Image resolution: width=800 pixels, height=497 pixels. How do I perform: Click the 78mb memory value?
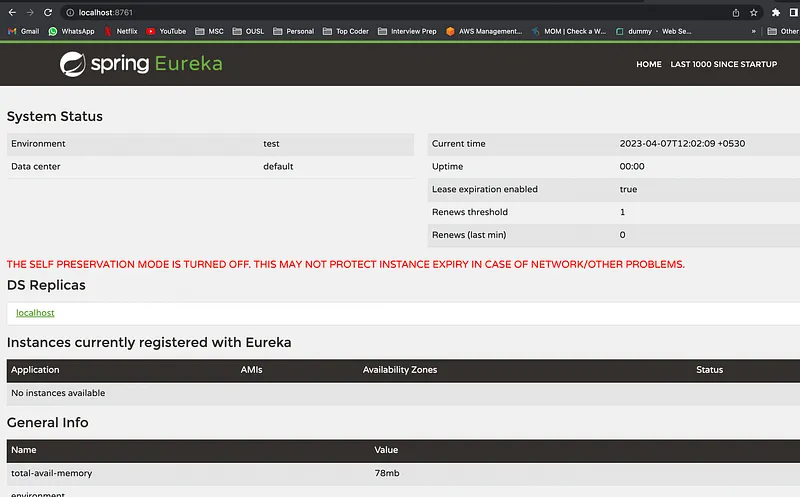coord(387,474)
